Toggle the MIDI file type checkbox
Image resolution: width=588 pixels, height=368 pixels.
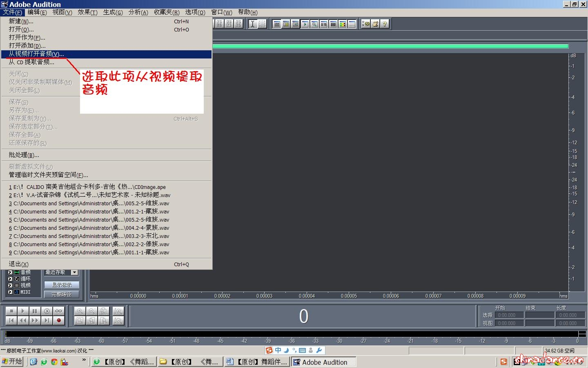10,292
